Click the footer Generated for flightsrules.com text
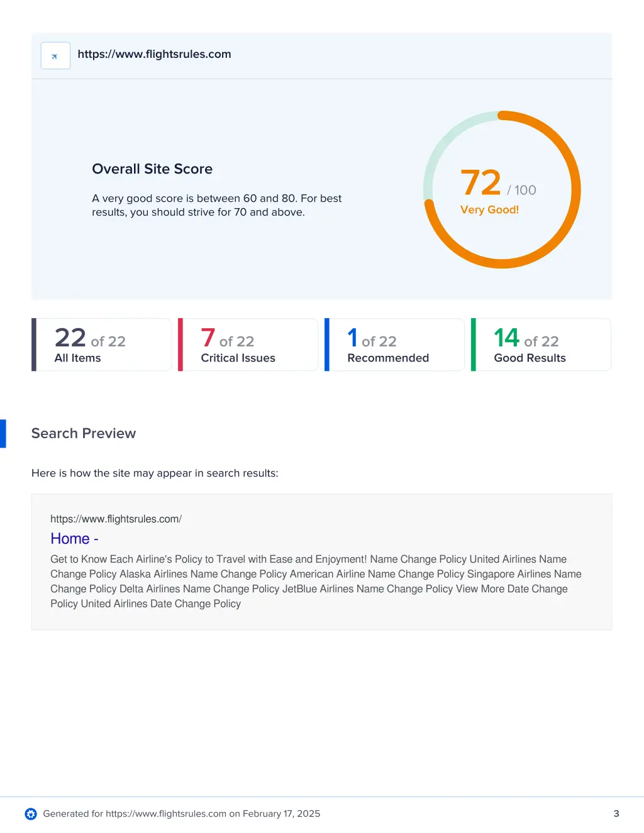644x833 pixels. pos(181,814)
